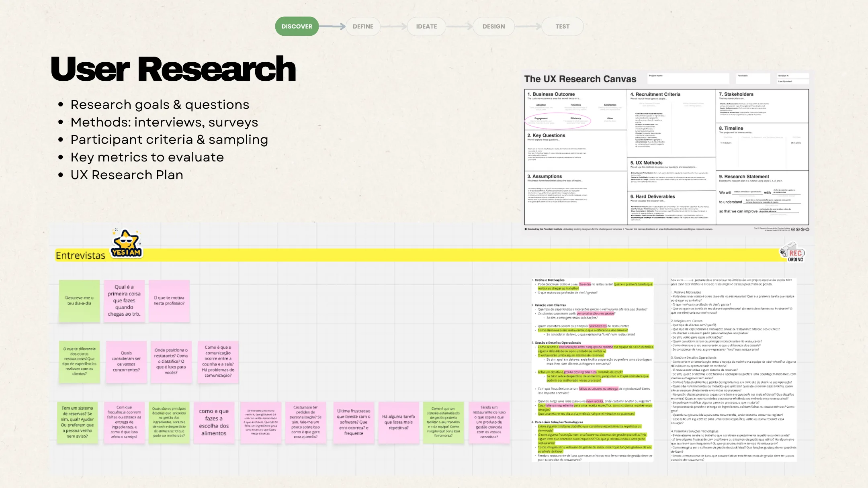868x488 pixels.
Task: Select the TEST stage pill
Action: pos(563,27)
